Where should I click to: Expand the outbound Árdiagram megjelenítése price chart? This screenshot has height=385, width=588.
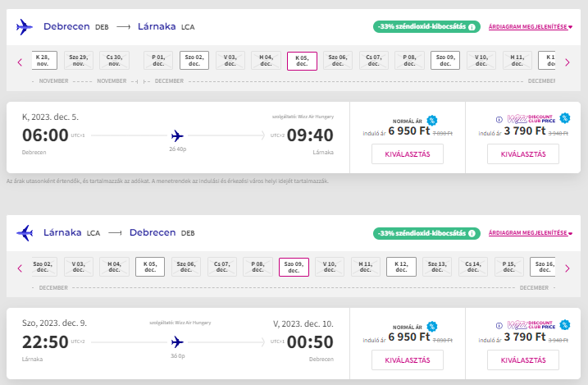tap(531, 26)
